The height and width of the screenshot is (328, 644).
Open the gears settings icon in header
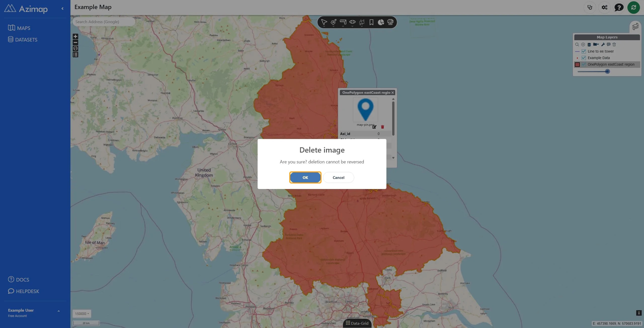click(x=605, y=7)
